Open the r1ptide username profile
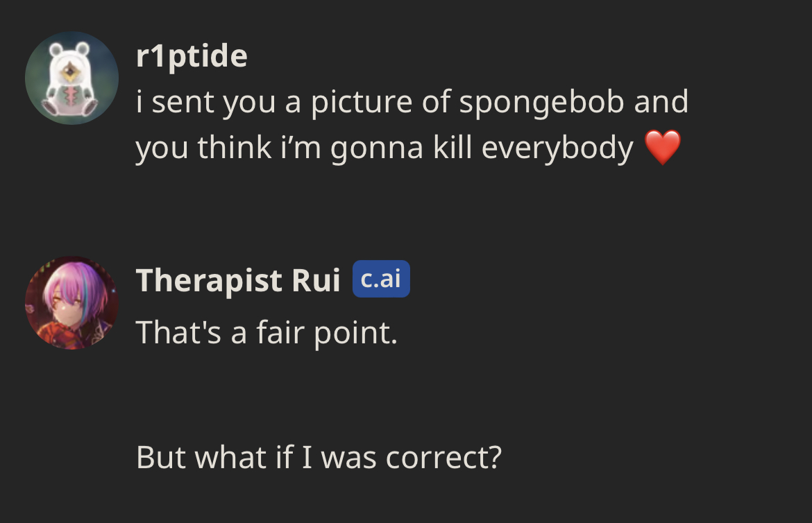 pos(192,55)
